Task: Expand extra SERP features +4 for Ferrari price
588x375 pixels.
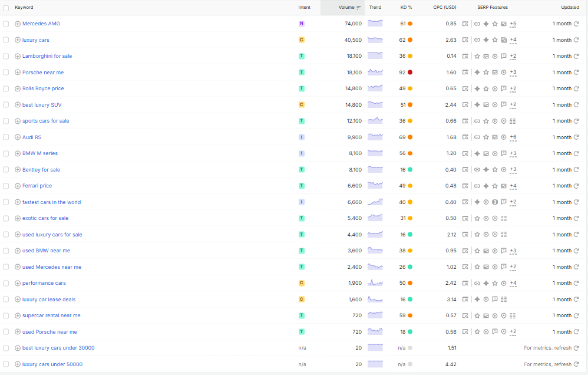Action: pyautogui.click(x=513, y=186)
